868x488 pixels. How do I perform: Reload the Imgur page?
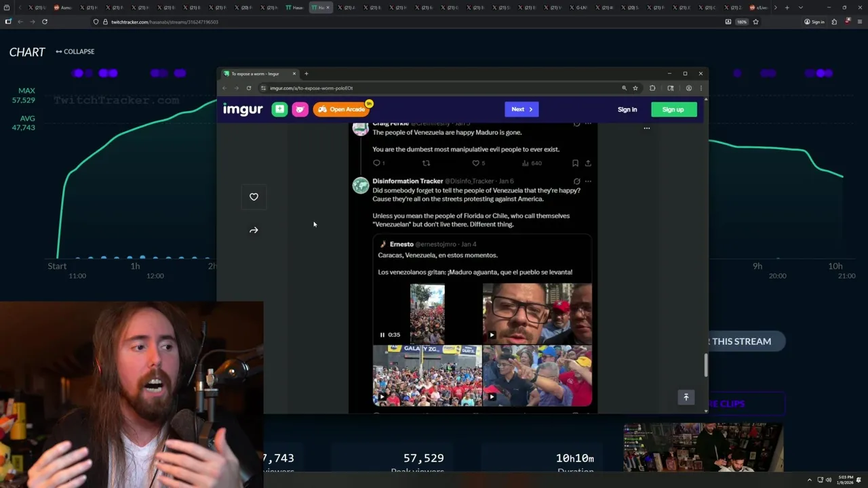pos(249,88)
